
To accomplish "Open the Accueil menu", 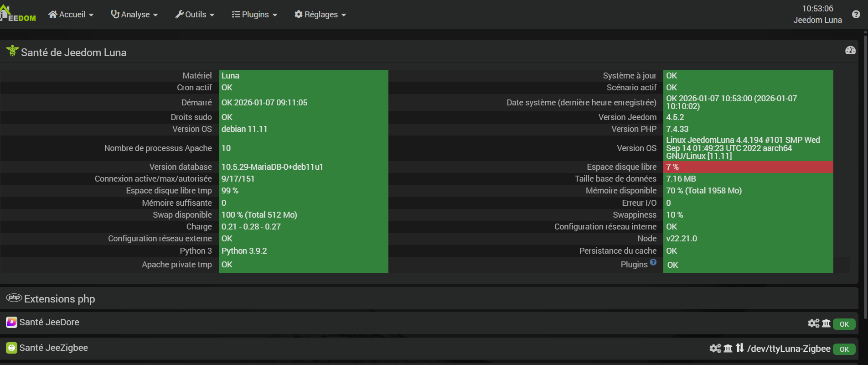I will tap(71, 15).
